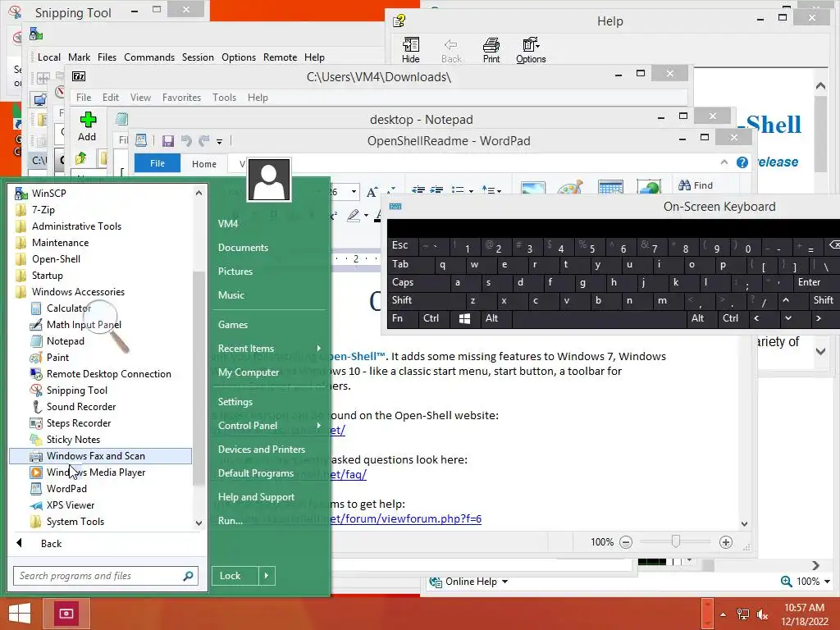Show hidden tray icons arrow
Viewport: 840px width, 630px height.
(x=723, y=614)
